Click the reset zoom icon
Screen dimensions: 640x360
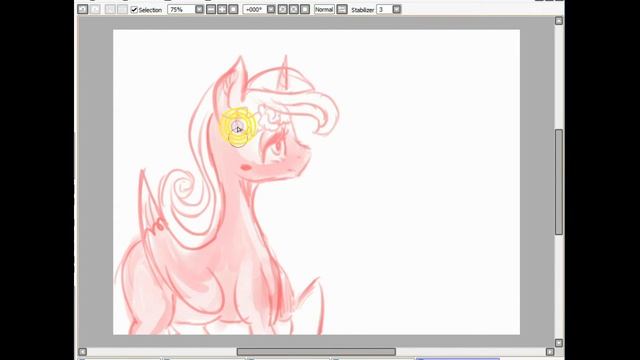[x=233, y=9]
